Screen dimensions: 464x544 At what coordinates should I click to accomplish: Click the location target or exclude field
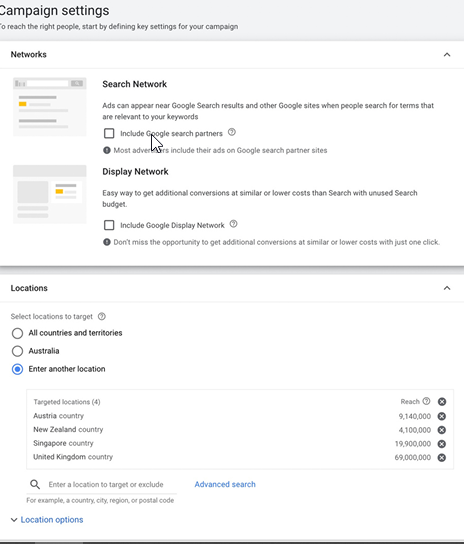tap(106, 484)
